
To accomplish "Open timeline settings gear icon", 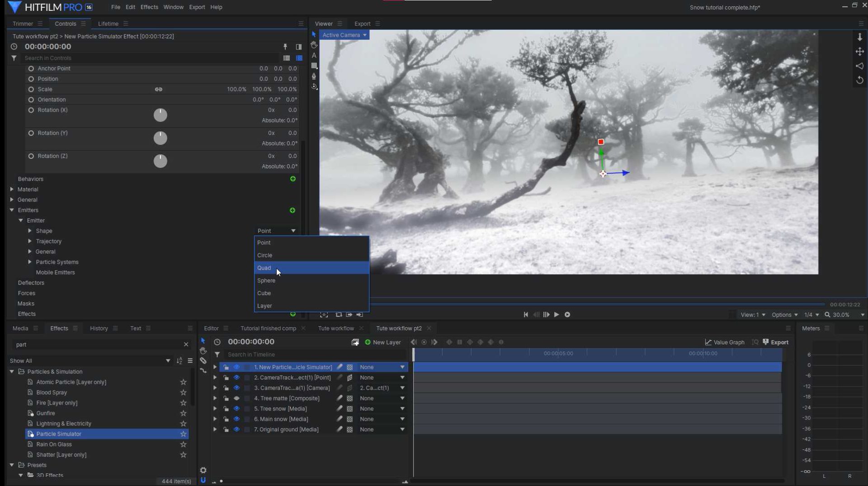I will (203, 470).
